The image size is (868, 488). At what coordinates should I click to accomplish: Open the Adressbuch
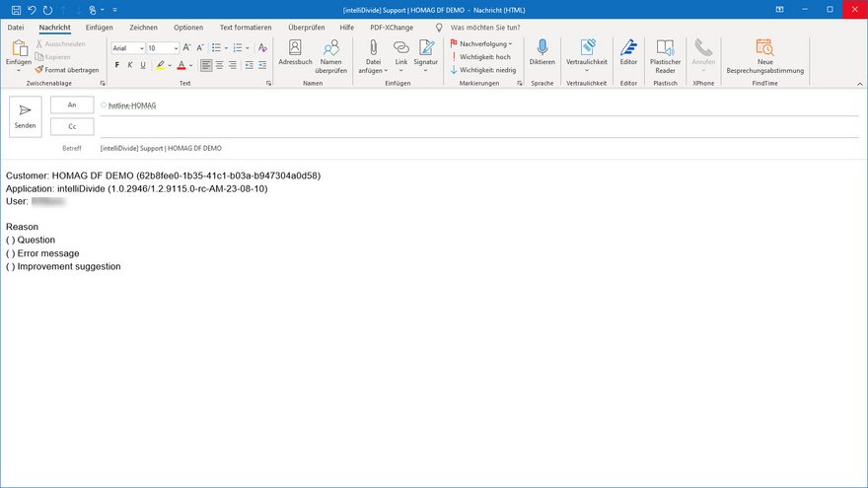tap(295, 53)
